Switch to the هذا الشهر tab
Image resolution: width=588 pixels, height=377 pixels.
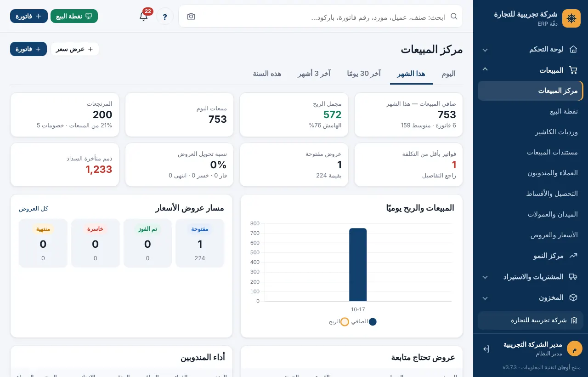pyautogui.click(x=411, y=74)
